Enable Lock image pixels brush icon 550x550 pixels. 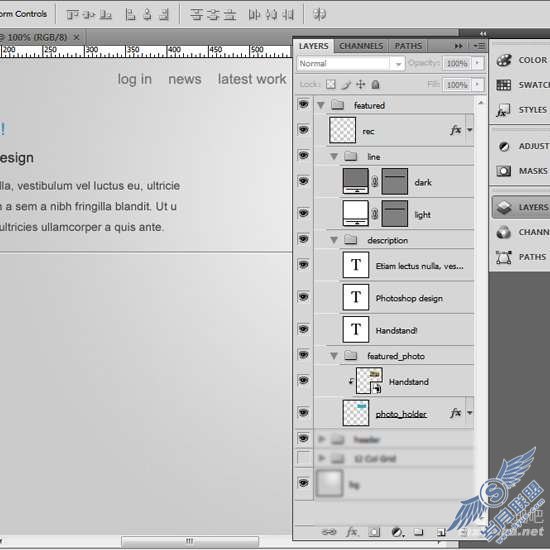pos(347,85)
